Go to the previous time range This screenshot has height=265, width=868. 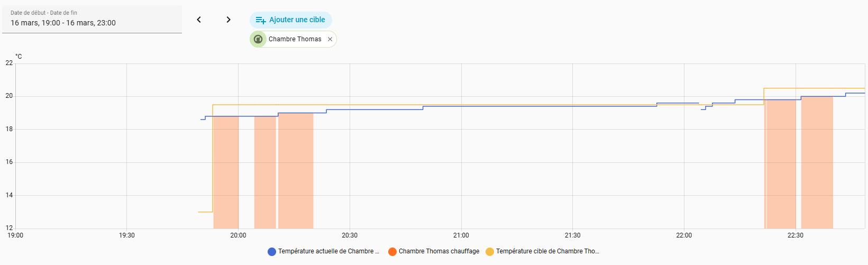[x=199, y=20]
